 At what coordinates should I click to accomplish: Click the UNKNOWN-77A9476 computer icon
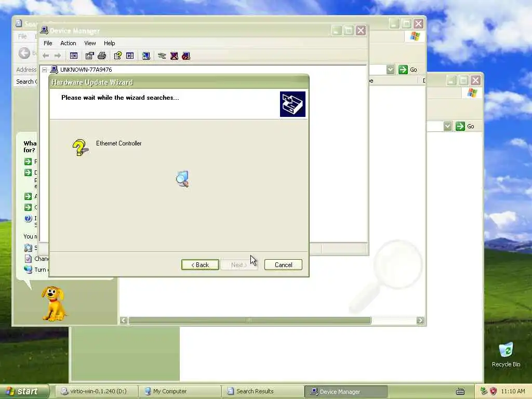(x=54, y=70)
